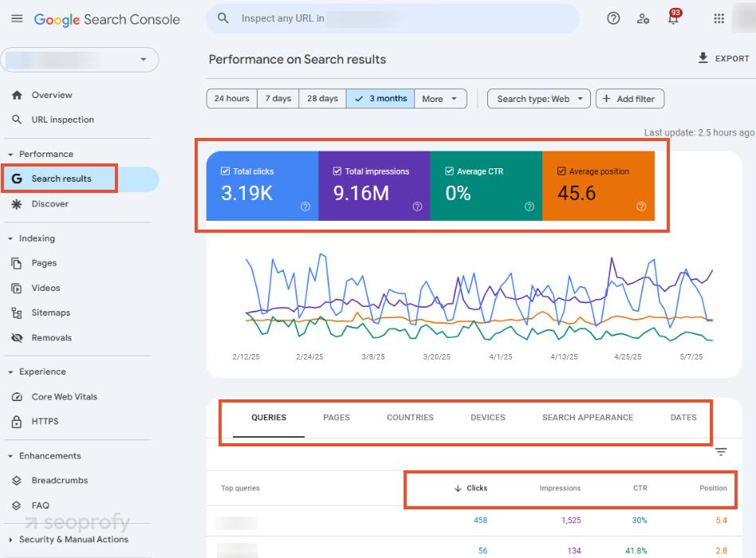Open Users and settings icon

coord(644,19)
